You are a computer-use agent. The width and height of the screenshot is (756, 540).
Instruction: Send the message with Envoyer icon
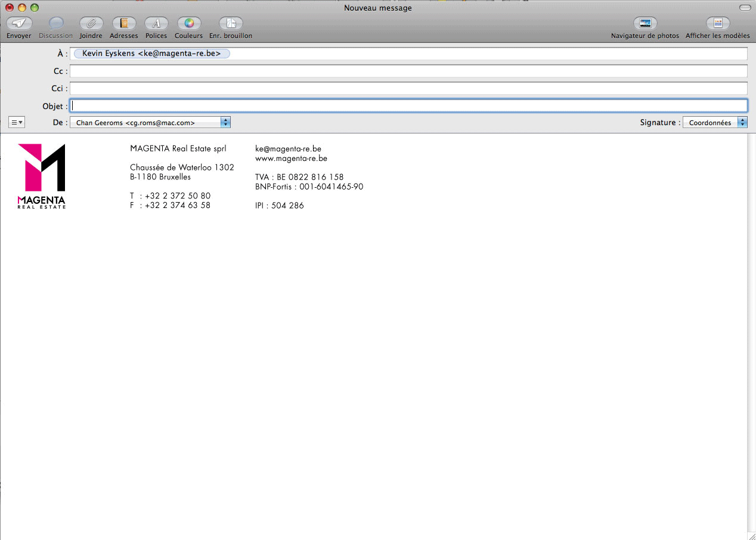tap(19, 24)
